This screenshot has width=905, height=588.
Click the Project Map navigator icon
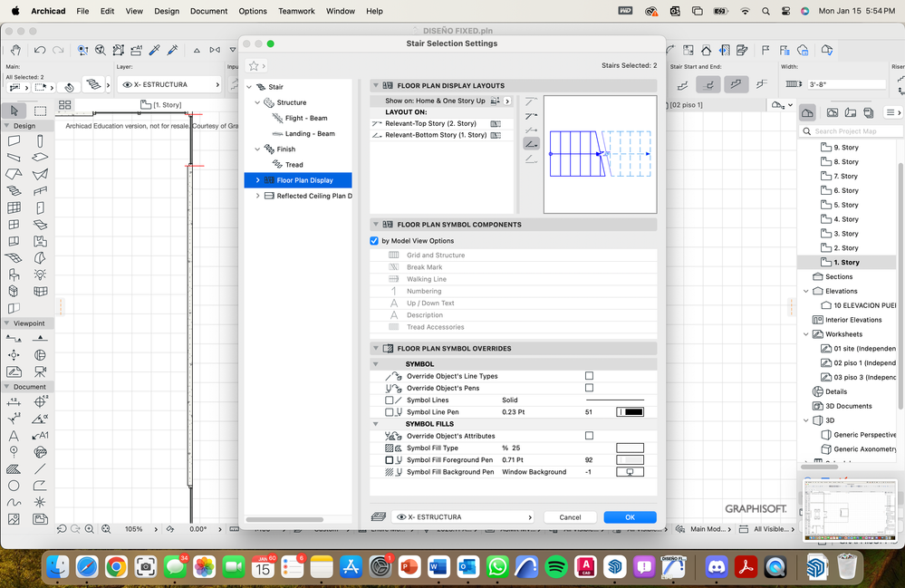(x=807, y=112)
